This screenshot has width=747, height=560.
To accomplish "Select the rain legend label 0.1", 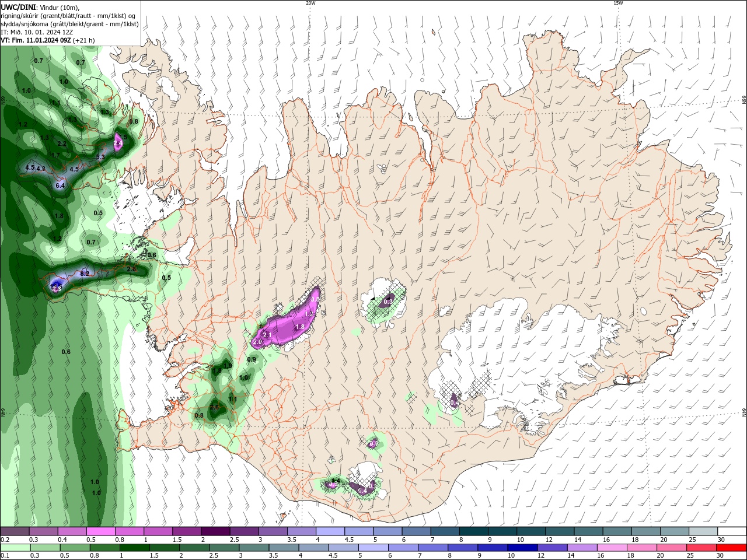I will pos(5,556).
